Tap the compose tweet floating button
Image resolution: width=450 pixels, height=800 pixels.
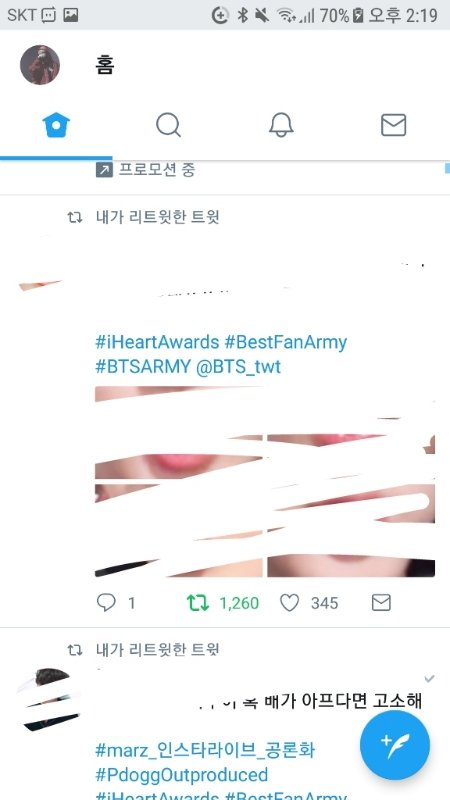pos(395,745)
